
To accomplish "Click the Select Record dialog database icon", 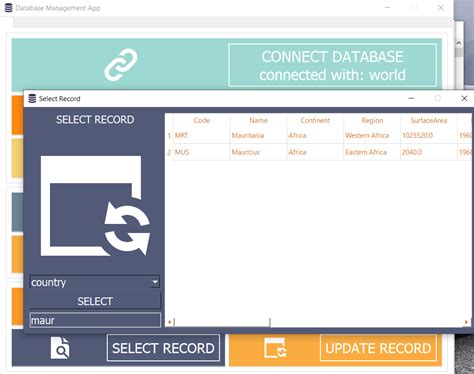I will pos(32,98).
